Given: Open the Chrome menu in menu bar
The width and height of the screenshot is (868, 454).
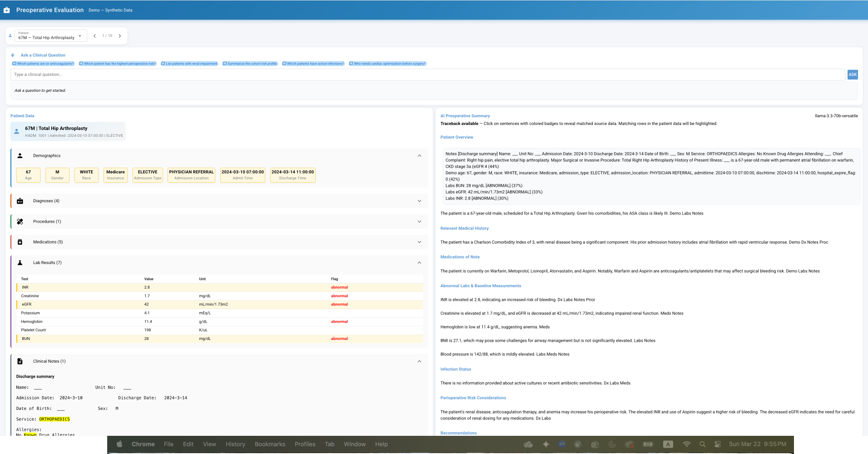Looking at the screenshot, I should coord(143,444).
